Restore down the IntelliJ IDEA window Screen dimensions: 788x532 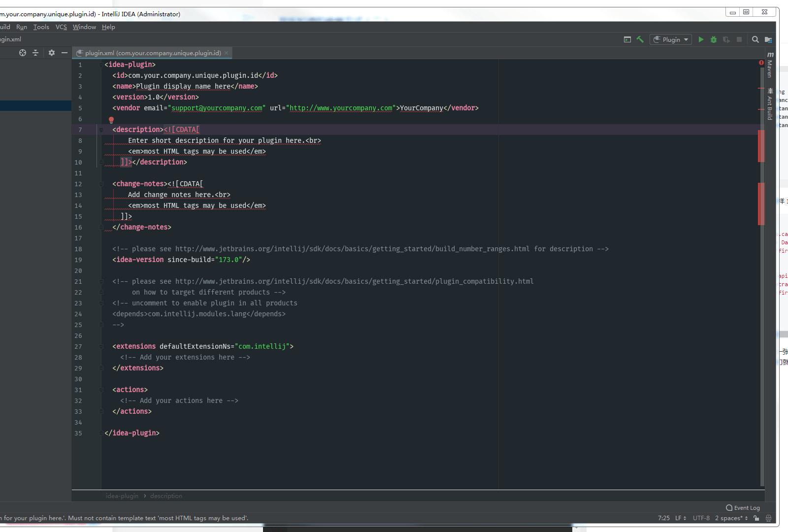pos(746,12)
